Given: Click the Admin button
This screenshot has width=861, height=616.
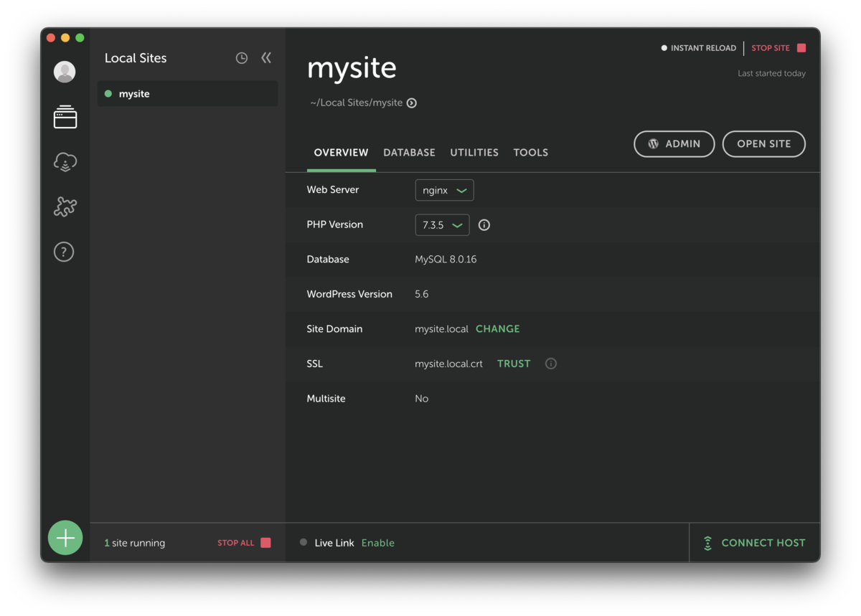Looking at the screenshot, I should [x=674, y=143].
